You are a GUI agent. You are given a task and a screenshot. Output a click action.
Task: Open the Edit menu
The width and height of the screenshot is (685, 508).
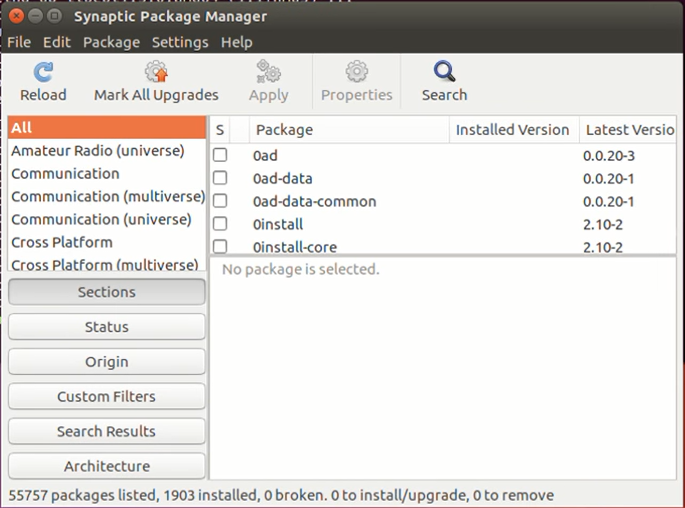[57, 42]
